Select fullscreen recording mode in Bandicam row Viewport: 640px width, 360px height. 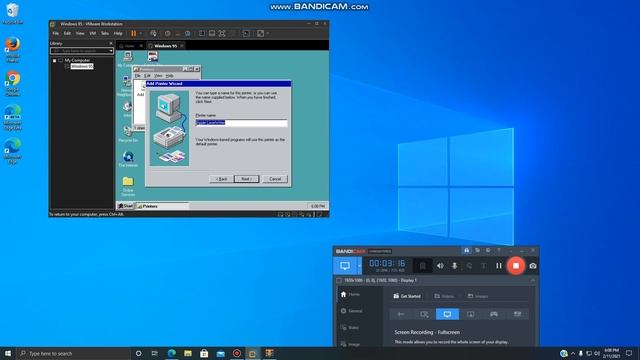(447, 314)
